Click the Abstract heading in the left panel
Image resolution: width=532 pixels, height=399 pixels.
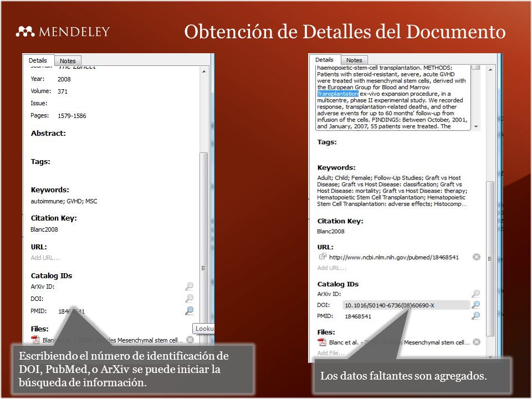pos(48,134)
